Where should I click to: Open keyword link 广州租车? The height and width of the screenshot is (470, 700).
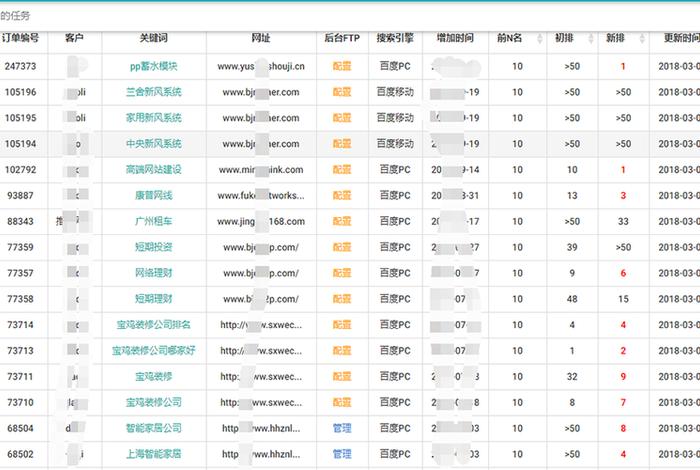[154, 221]
